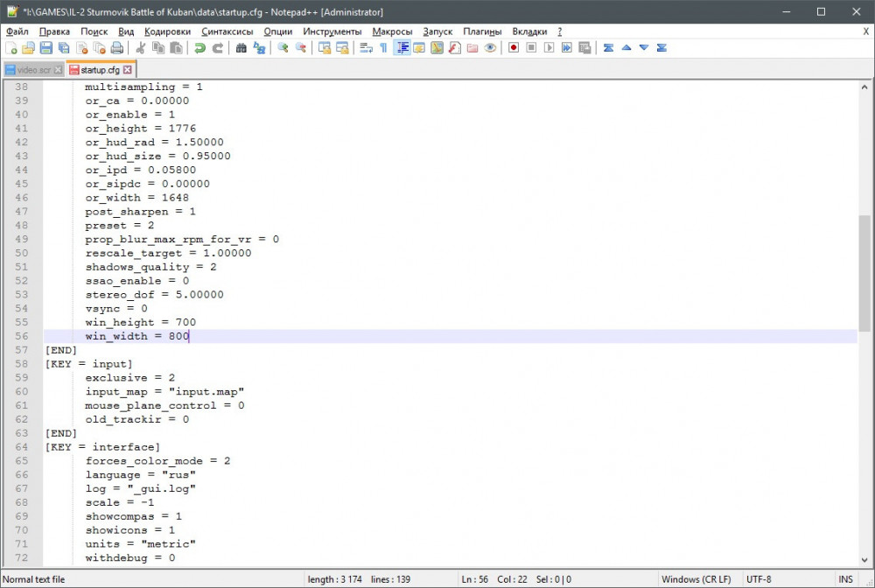Toggle word wrap on the toolbar

click(364, 48)
